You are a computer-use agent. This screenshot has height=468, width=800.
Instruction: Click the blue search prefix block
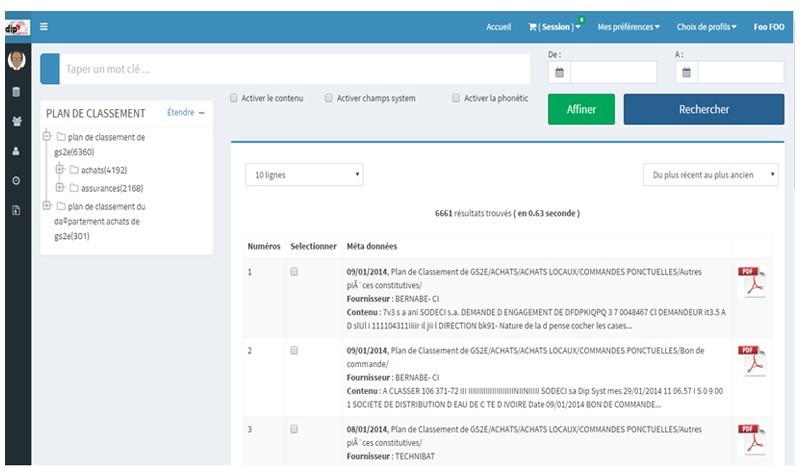click(50, 69)
